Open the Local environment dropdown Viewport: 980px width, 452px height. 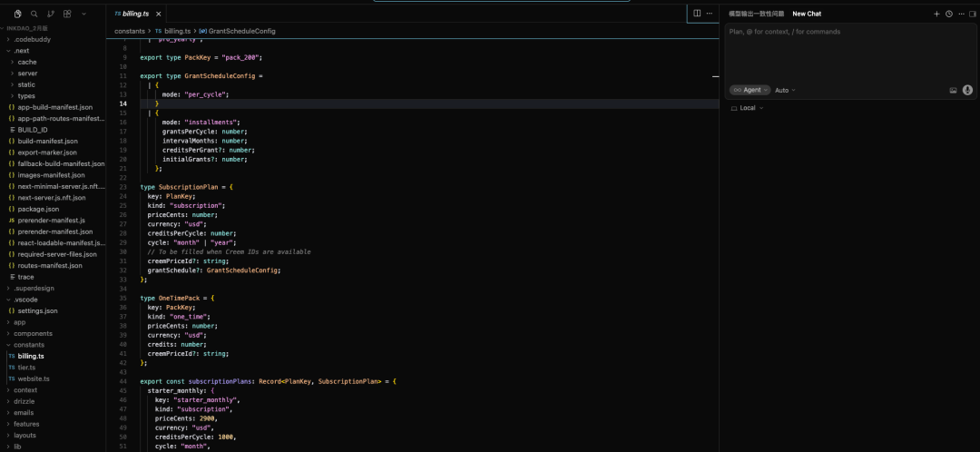[x=748, y=108]
